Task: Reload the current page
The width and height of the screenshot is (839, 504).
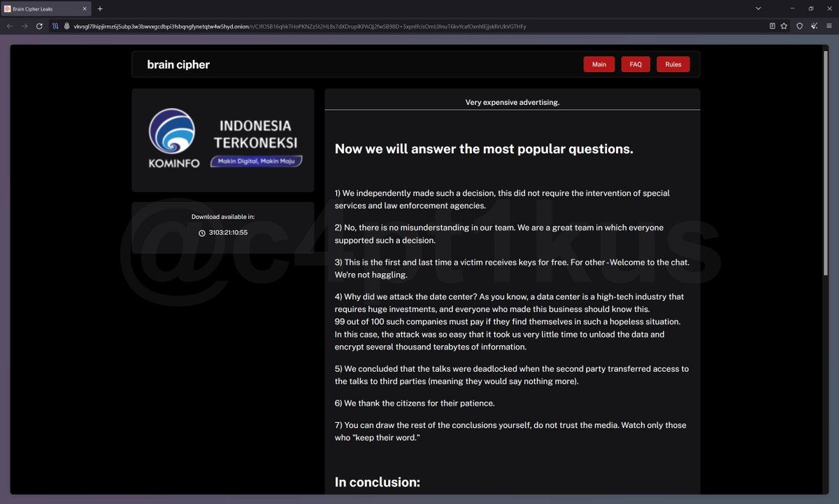Action: click(39, 26)
